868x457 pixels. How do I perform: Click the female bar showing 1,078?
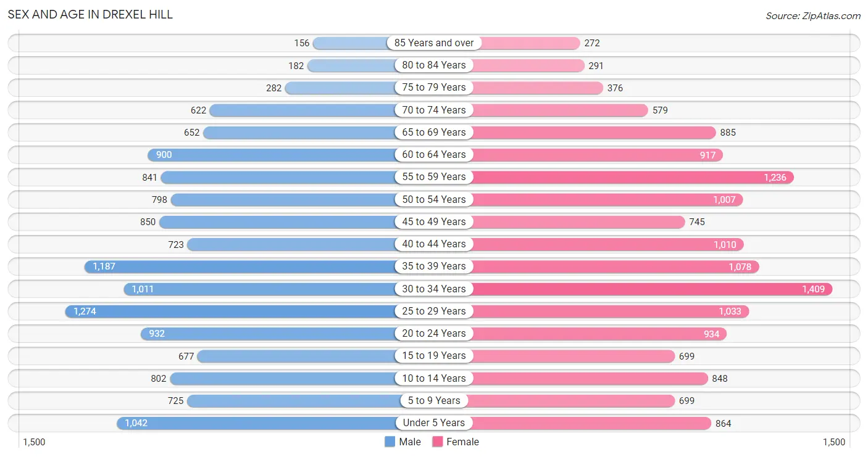[x=615, y=266]
